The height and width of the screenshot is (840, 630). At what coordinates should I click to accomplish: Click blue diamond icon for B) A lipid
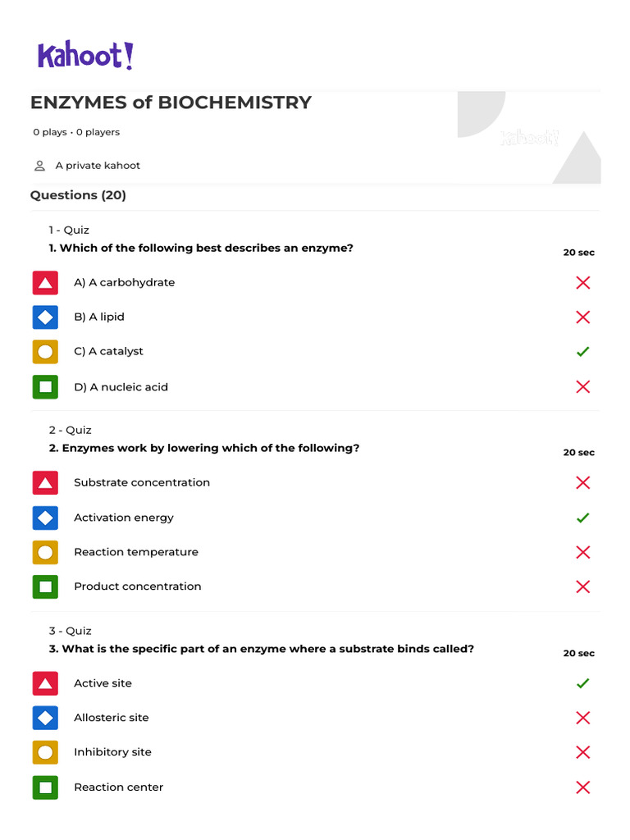coord(45,317)
